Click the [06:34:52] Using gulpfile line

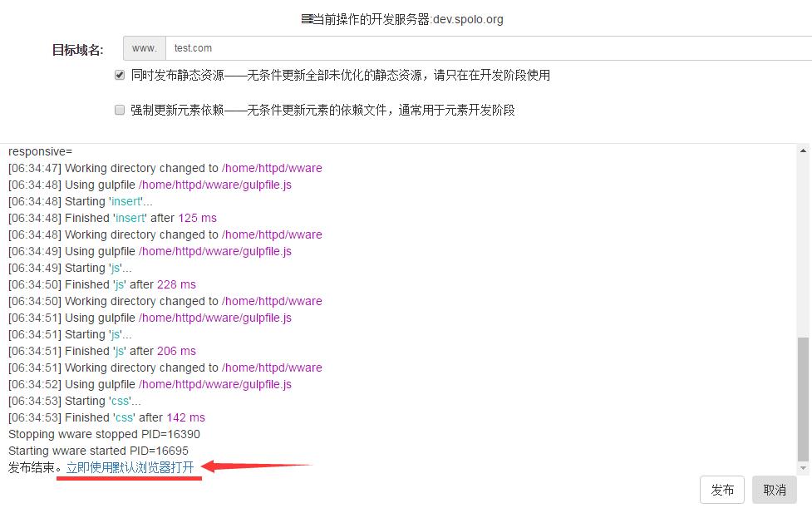point(150,384)
